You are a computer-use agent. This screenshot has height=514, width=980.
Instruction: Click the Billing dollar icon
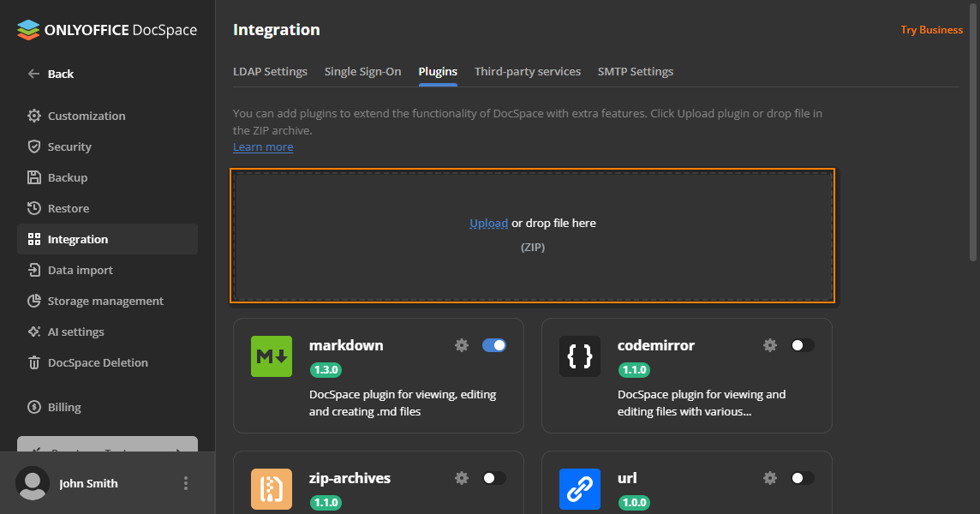click(x=33, y=407)
